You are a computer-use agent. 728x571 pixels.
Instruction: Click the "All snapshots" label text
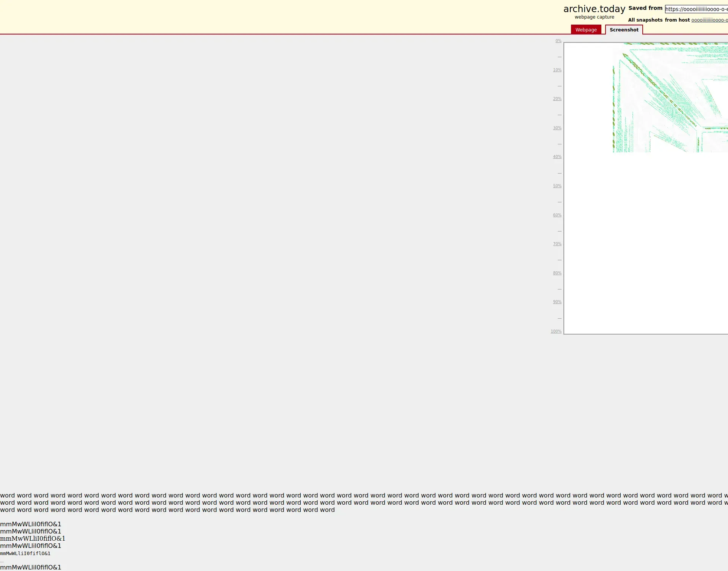(x=645, y=20)
